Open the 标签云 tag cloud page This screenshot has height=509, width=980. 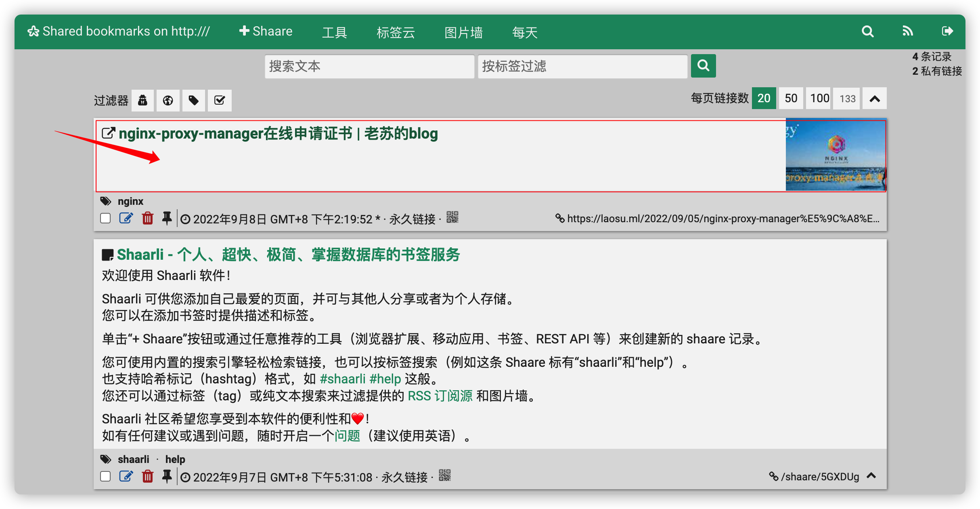click(396, 32)
